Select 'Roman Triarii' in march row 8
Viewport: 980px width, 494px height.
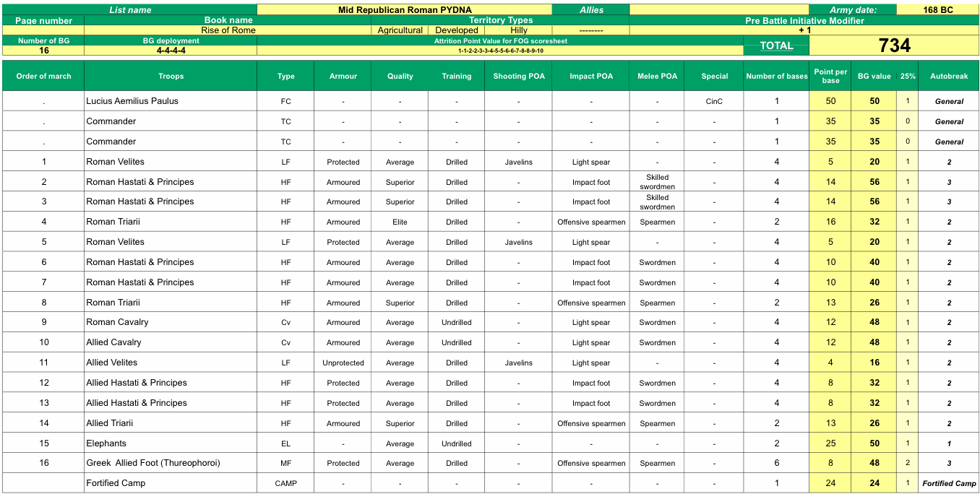[x=171, y=303]
